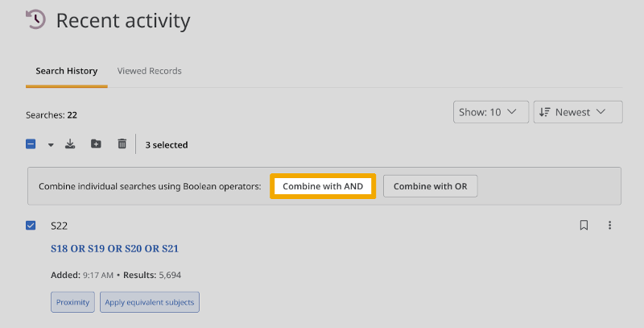This screenshot has width=644, height=328.
Task: Expand the selection options caret
Action: coord(51,145)
